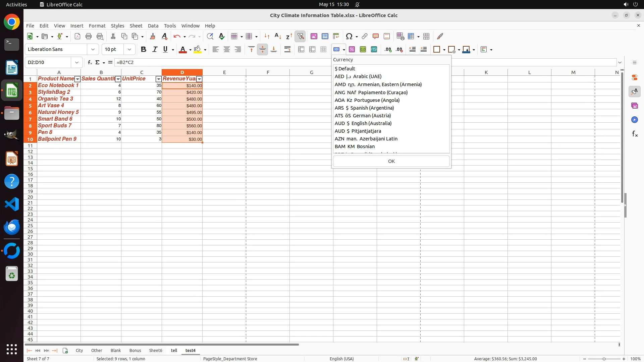Click the Sort Ascending icon
Image resolution: width=644 pixels, height=362 pixels.
(278, 36)
